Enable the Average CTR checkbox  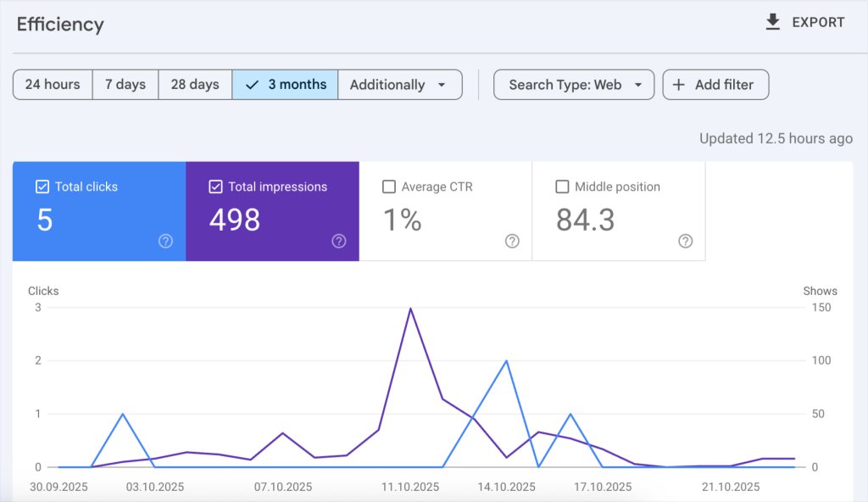tap(389, 187)
